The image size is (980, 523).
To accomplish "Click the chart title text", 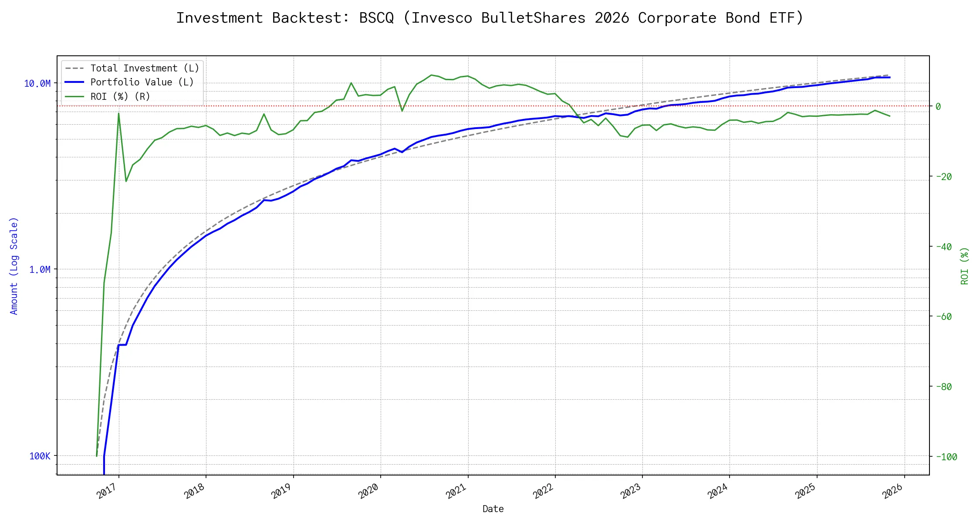I will [490, 18].
